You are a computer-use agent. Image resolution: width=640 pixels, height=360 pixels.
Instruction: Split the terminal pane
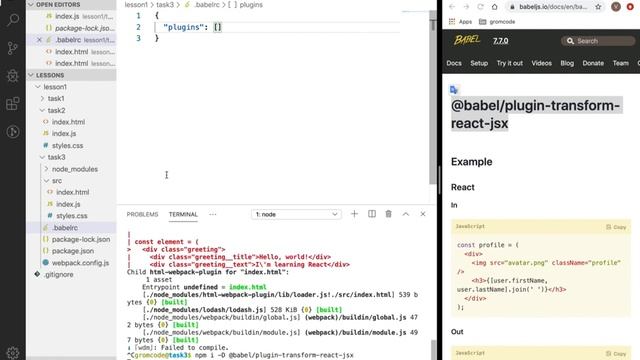point(372,214)
